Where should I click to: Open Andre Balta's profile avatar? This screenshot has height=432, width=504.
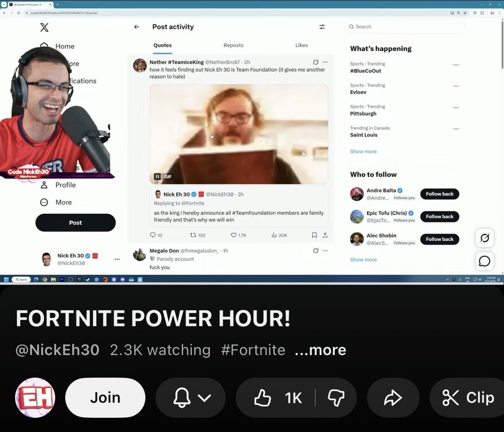click(x=357, y=194)
